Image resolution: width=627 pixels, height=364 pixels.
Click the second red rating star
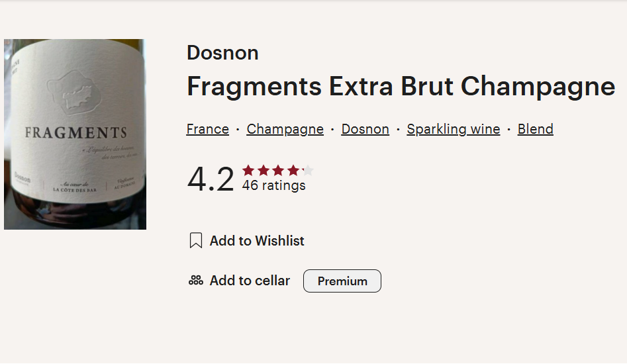(x=263, y=171)
